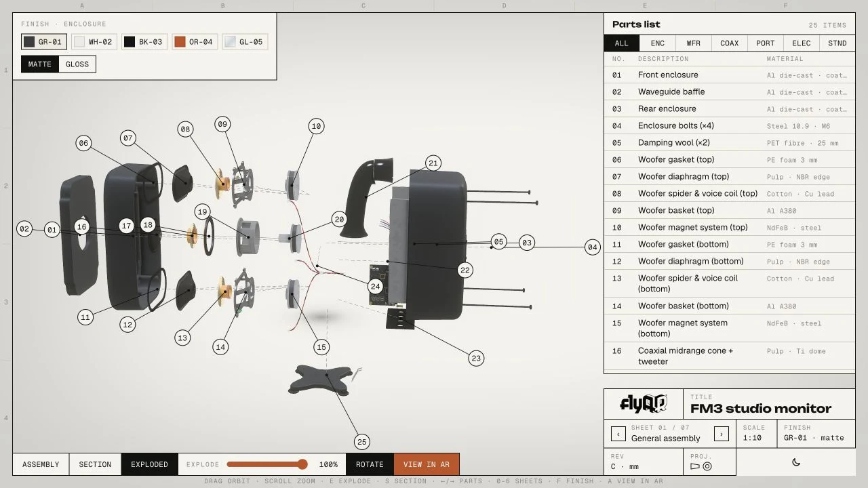The width and height of the screenshot is (868, 488).
Task: Select 'Damping wool (×2)' row
Action: [x=730, y=143]
